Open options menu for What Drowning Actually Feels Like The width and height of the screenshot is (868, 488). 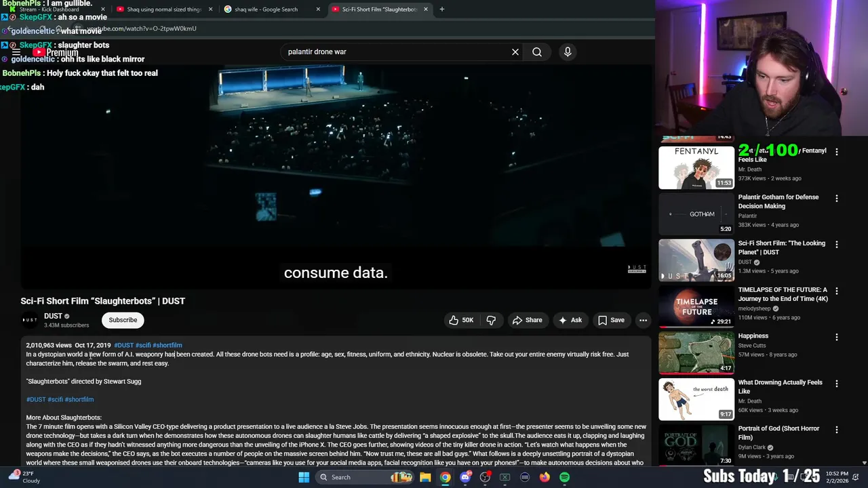point(836,384)
